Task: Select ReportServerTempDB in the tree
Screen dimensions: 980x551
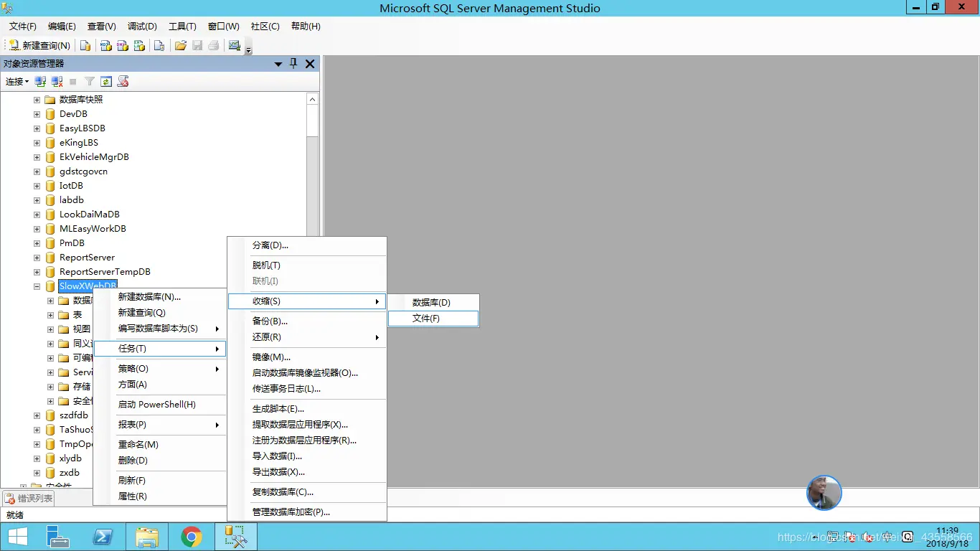Action: [x=105, y=272]
